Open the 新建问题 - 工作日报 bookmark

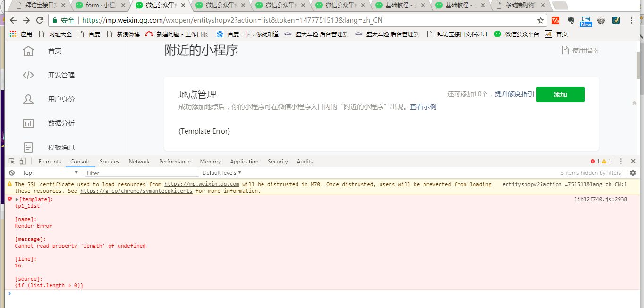(177, 34)
